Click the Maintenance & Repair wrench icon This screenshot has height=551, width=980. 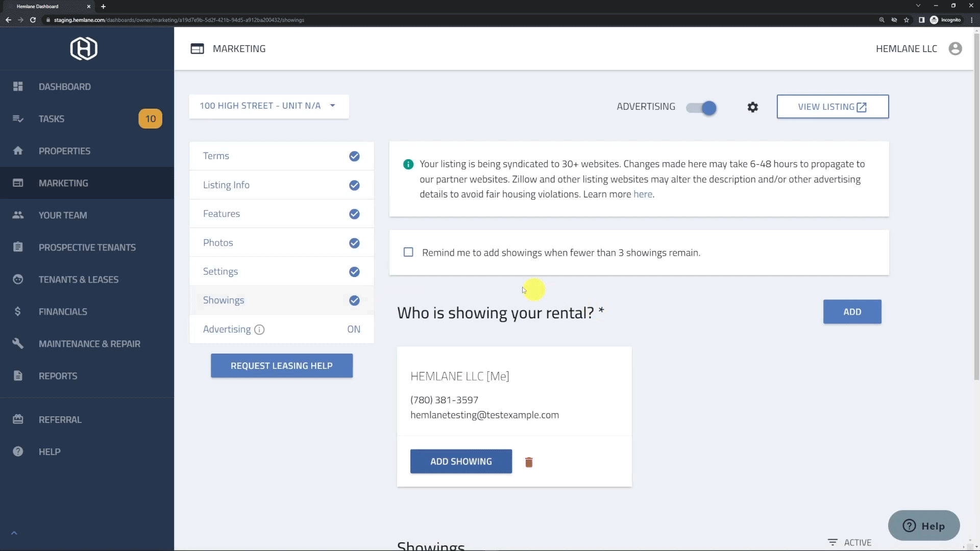[18, 343]
